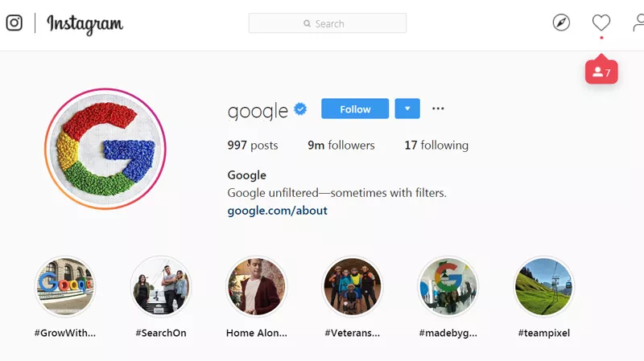The height and width of the screenshot is (361, 644).
Task: Open the activity heart icon
Action: click(601, 23)
